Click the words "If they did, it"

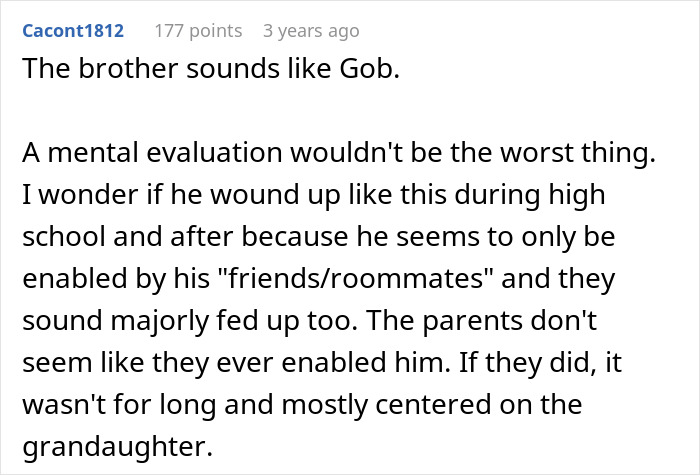pos(540,362)
